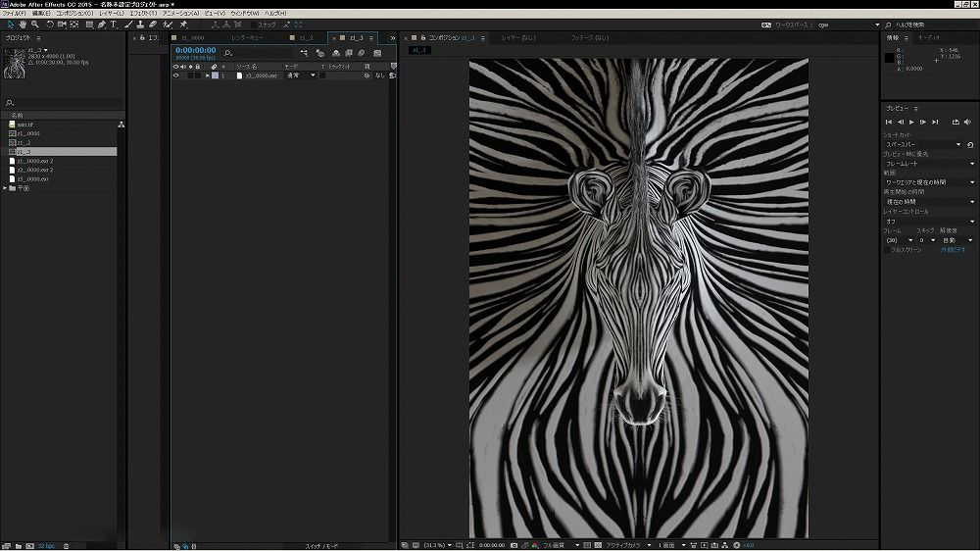Mute audio in the Preview panel

(968, 122)
